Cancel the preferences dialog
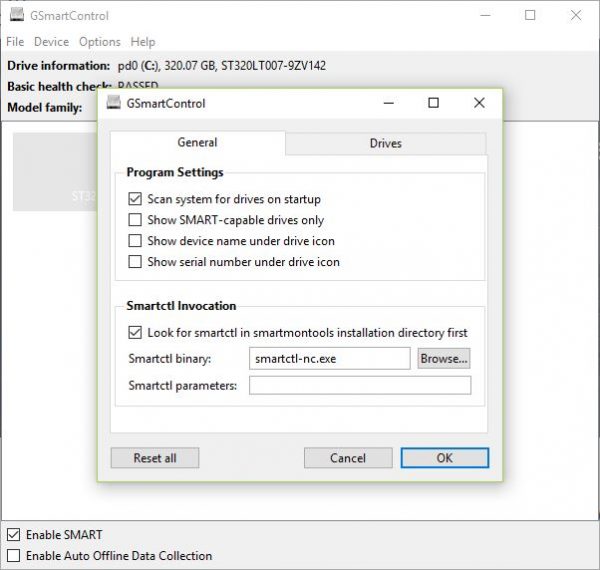The image size is (600, 570). [348, 458]
